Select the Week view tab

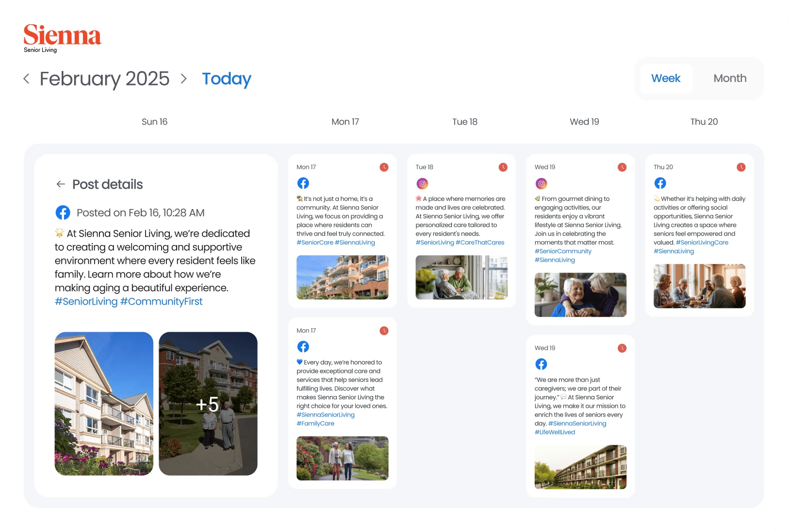pyautogui.click(x=666, y=78)
